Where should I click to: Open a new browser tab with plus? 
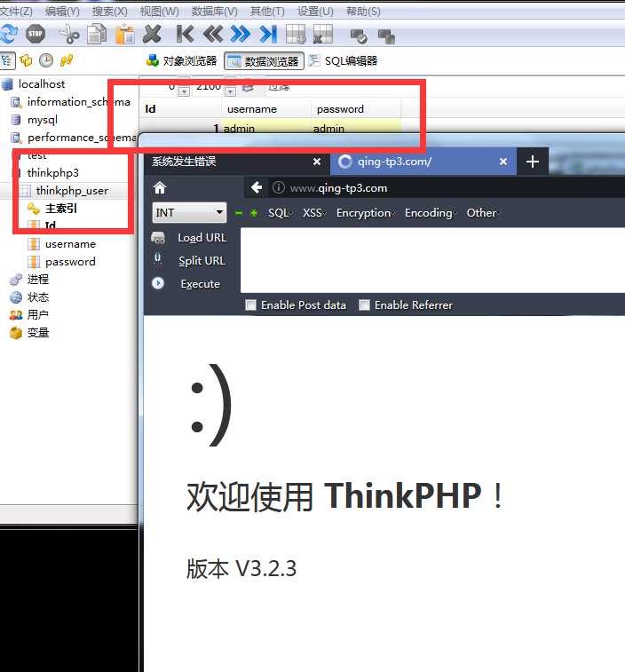click(x=533, y=162)
